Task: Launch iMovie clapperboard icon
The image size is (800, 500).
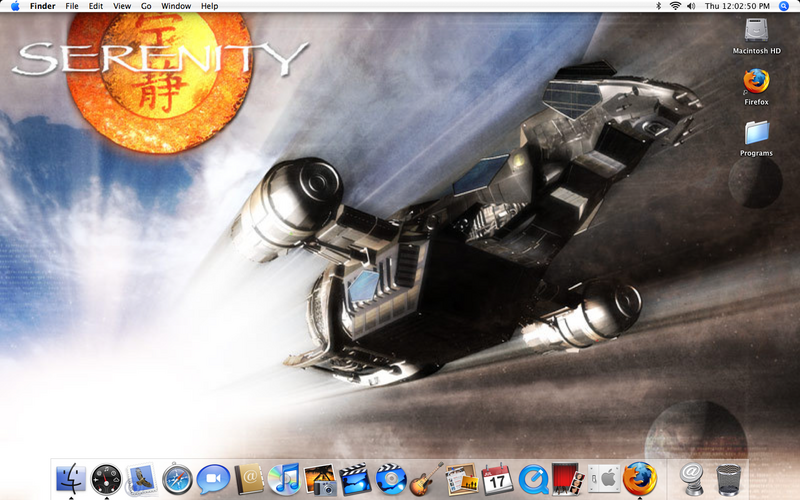Action: [x=355, y=479]
